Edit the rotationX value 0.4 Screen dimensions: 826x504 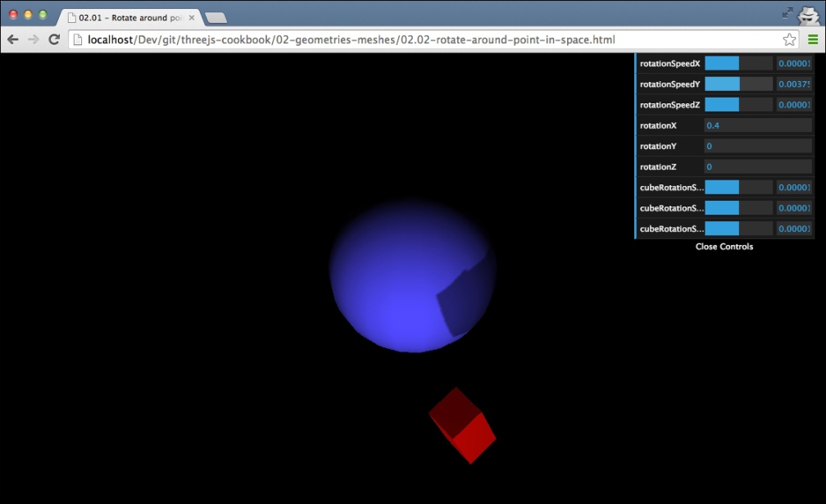[x=758, y=125]
